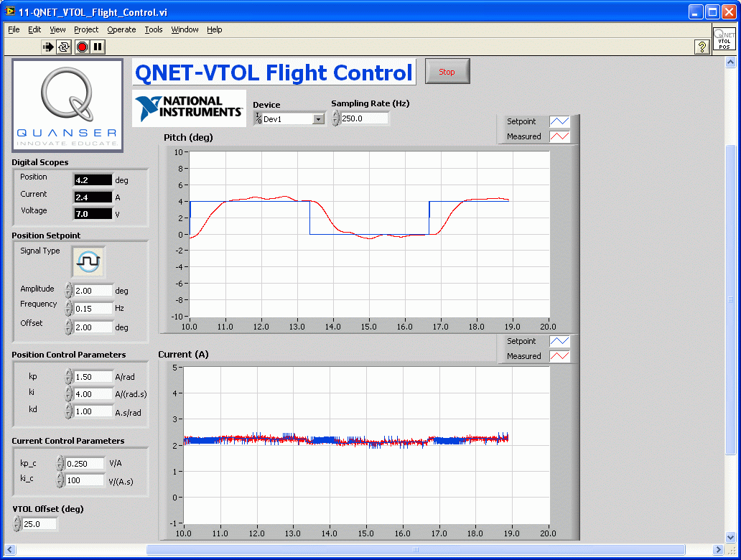
Task: Click the Run Continuously toolbar icon
Action: click(64, 47)
